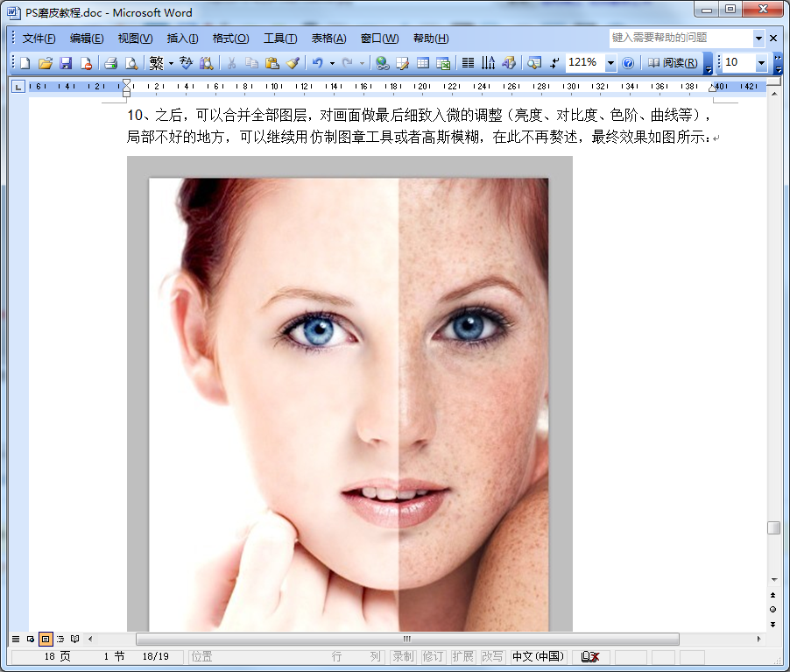Open the 窗口(W) menu

[x=379, y=39]
